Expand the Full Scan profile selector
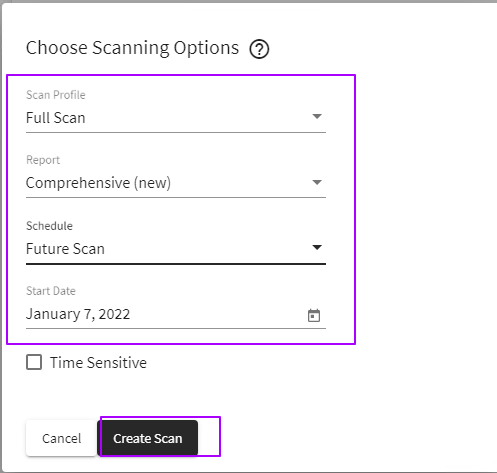Viewport: 497px width, 473px height. [x=176, y=118]
